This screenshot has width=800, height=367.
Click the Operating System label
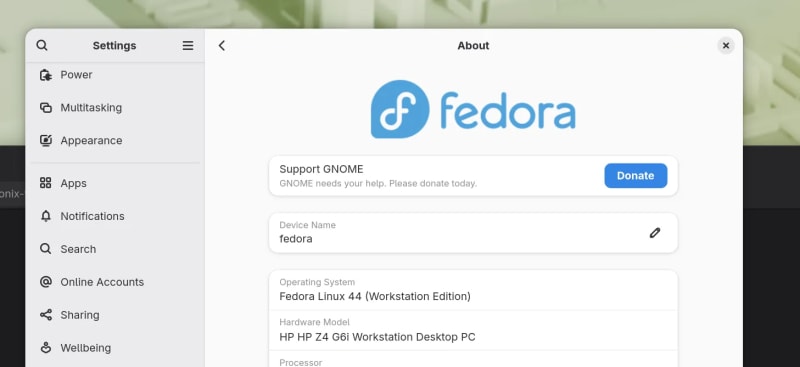317,282
